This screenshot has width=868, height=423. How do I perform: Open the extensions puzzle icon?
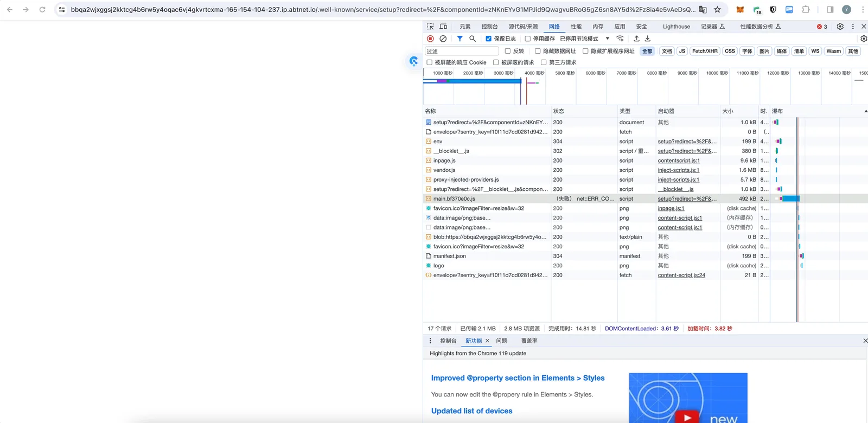pyautogui.click(x=806, y=10)
